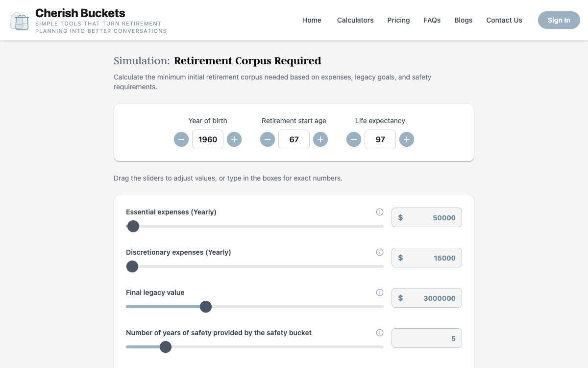Show info for safety bucket years

pyautogui.click(x=380, y=333)
